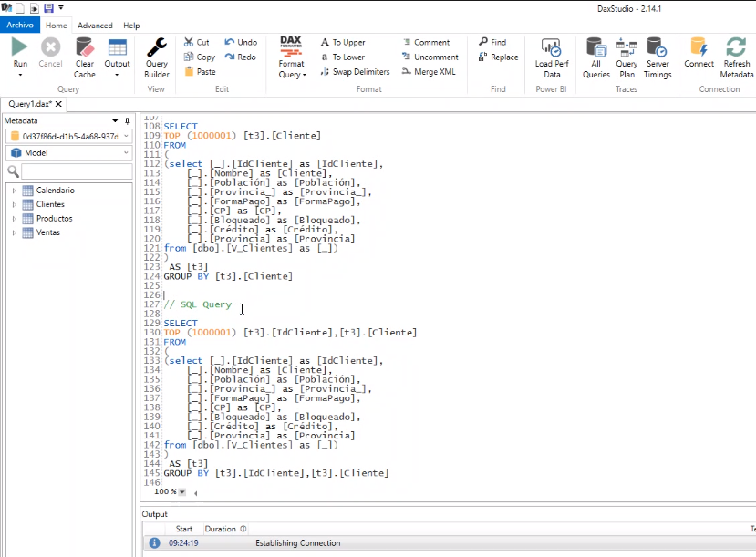Open the Help ribbon tab

click(131, 26)
